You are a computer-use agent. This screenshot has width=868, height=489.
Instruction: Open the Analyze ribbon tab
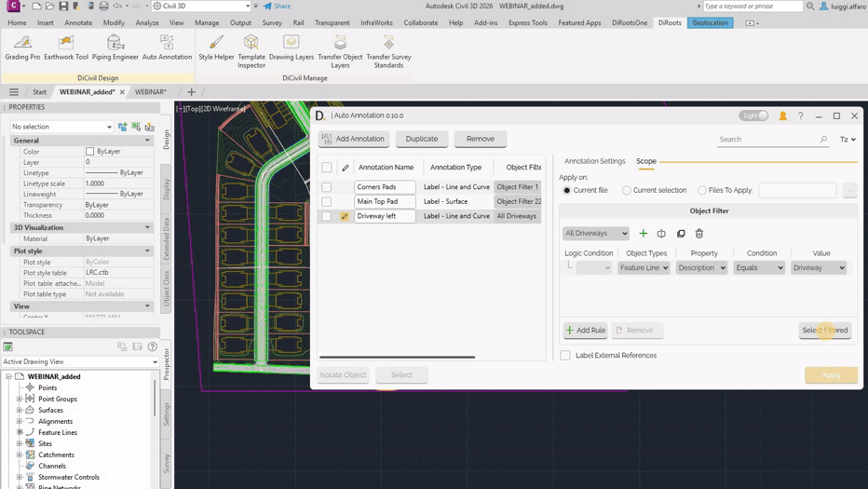(x=147, y=22)
